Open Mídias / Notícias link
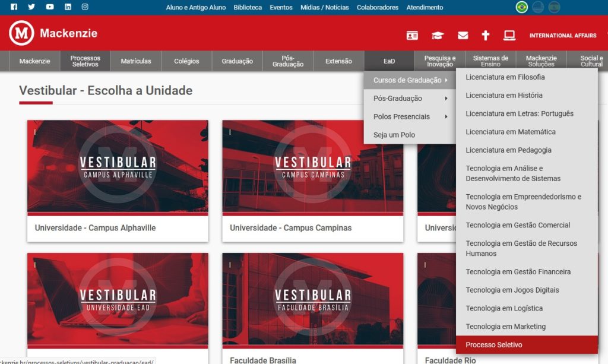Image resolution: width=608 pixels, height=364 pixels. [325, 7]
